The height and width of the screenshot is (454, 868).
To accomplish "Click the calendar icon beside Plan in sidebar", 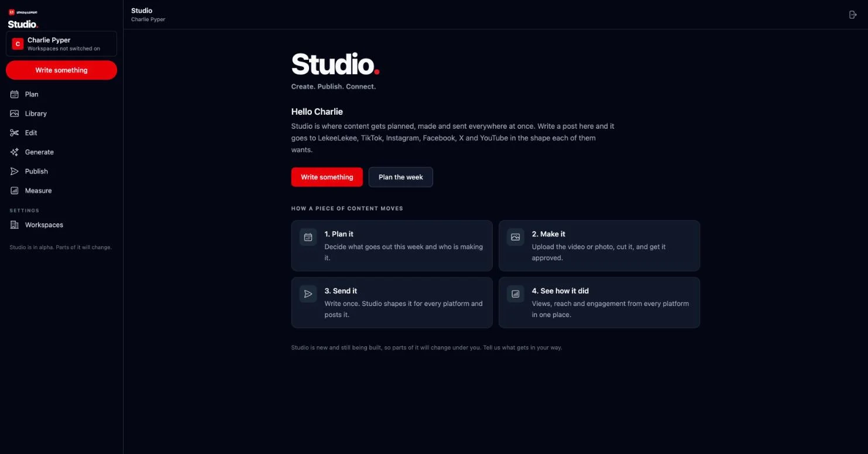I will (x=15, y=94).
